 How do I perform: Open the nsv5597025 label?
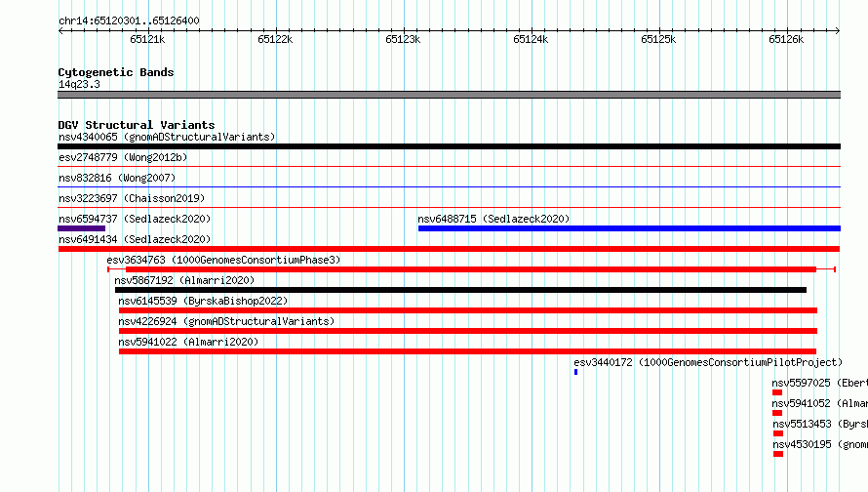(820, 383)
